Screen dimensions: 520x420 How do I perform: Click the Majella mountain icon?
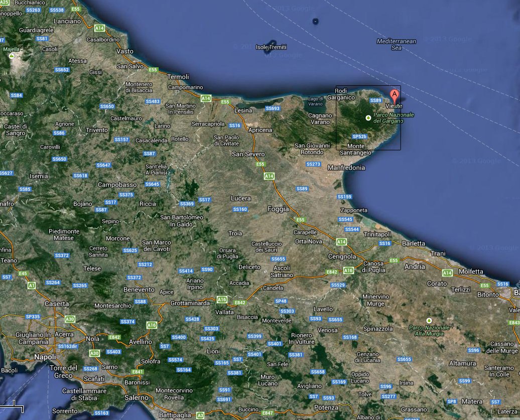[11, 56]
